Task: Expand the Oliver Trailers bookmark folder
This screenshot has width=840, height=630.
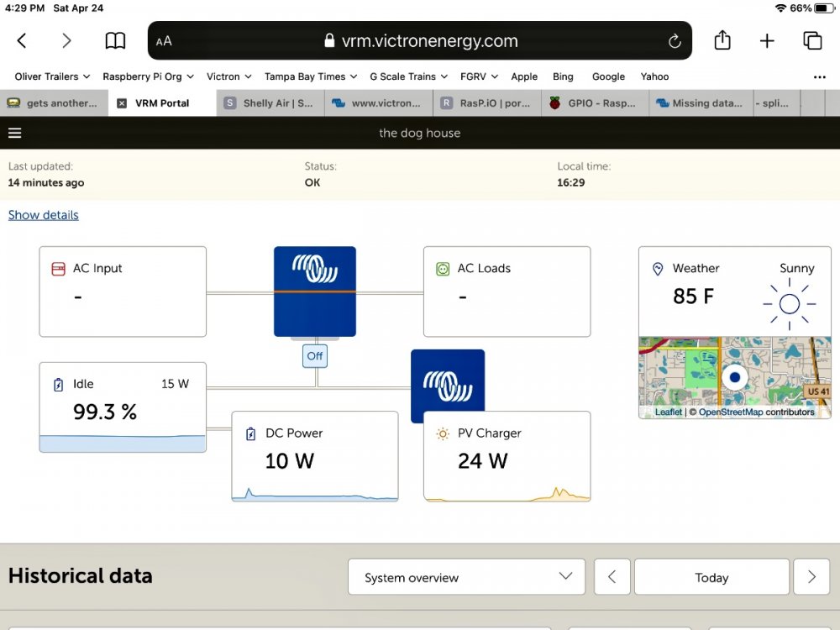Action: click(x=52, y=76)
